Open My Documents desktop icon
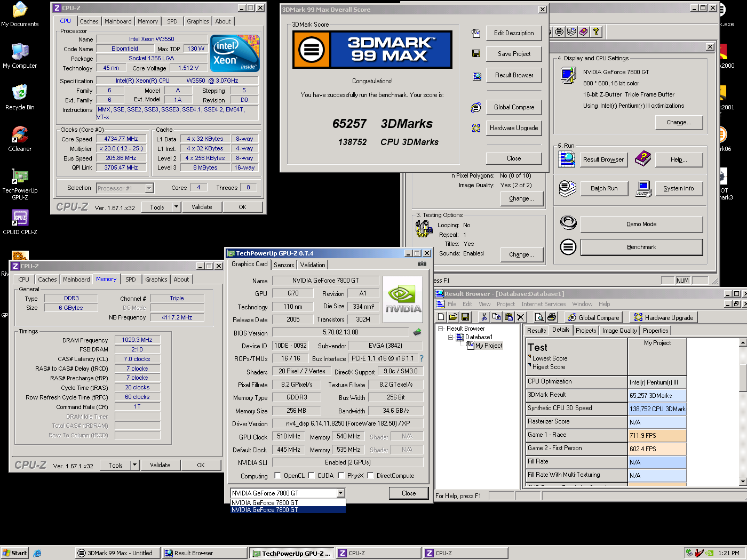Image resolution: width=747 pixels, height=560 pixels. pyautogui.click(x=20, y=14)
